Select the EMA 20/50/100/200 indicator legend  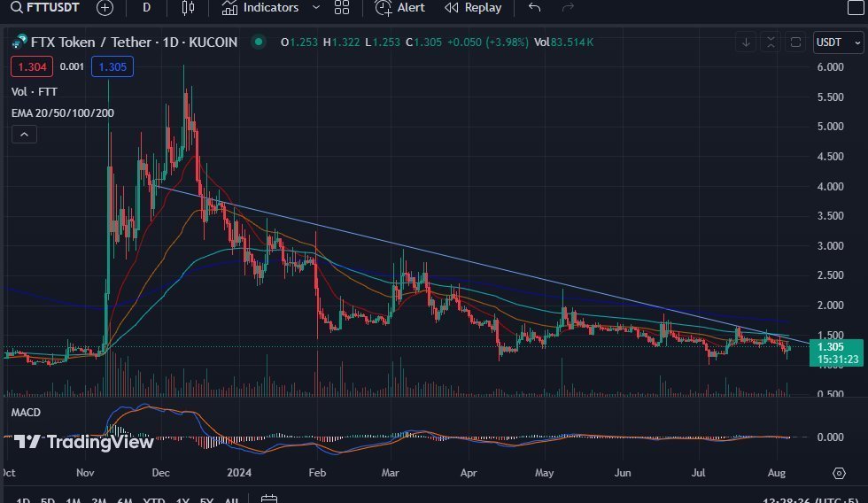pos(63,112)
